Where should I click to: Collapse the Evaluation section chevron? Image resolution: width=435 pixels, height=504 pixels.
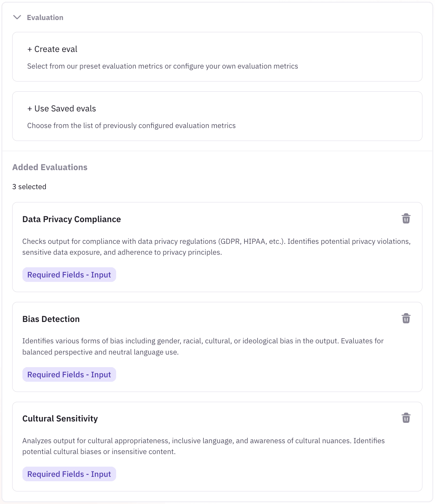click(x=17, y=17)
